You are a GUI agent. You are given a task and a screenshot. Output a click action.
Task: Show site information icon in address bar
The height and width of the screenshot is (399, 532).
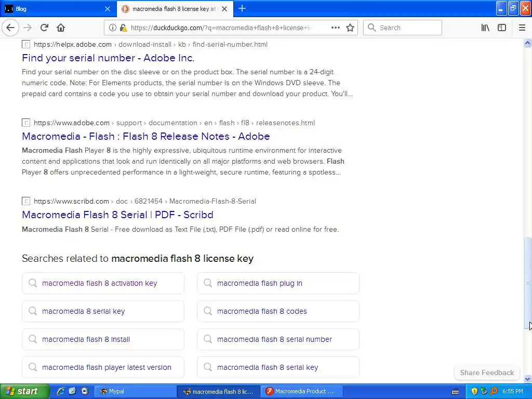(x=112, y=28)
